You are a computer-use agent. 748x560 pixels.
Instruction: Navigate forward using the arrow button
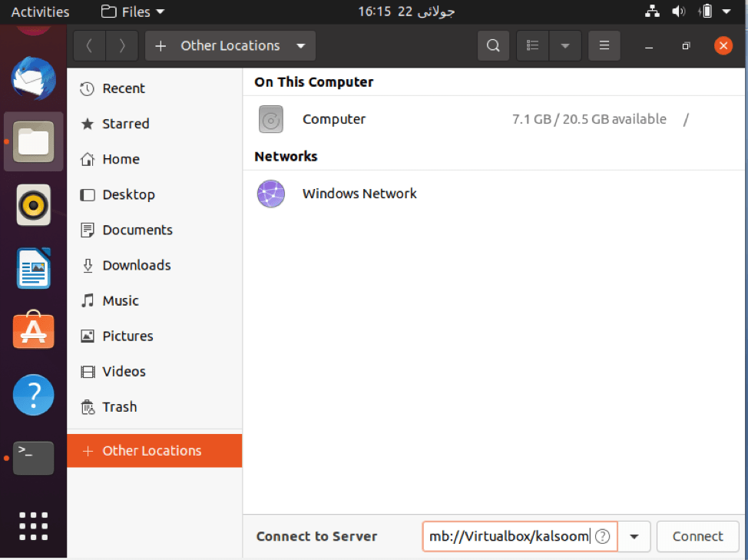pos(121,45)
